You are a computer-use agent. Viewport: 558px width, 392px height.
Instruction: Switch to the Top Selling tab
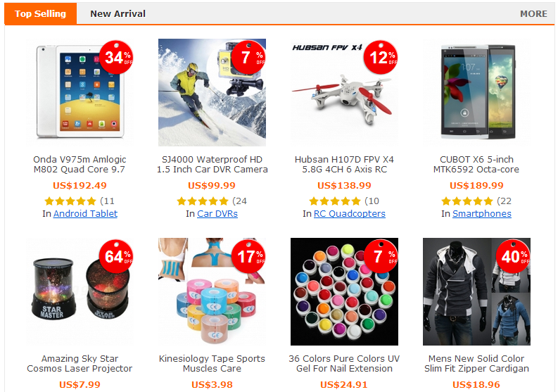pos(41,13)
